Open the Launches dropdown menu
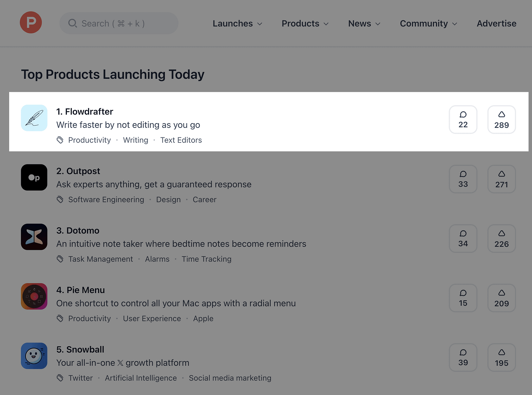This screenshot has height=395, width=532. click(237, 23)
